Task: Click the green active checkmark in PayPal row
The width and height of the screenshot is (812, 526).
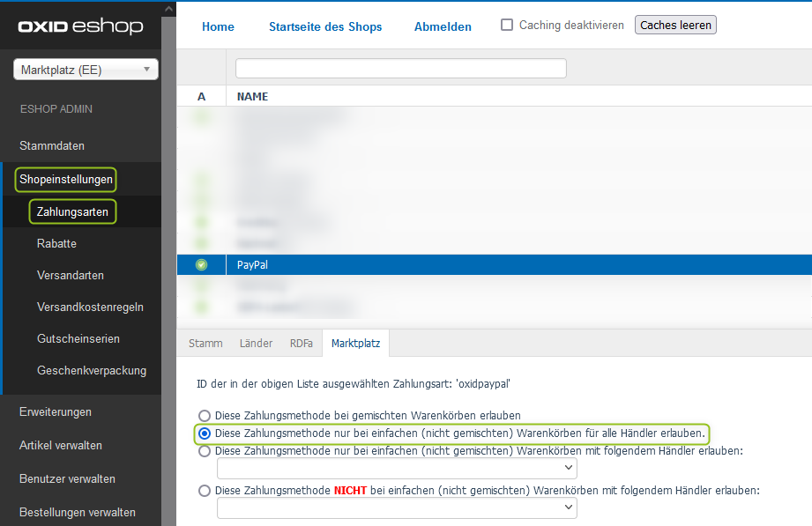Action: click(201, 264)
